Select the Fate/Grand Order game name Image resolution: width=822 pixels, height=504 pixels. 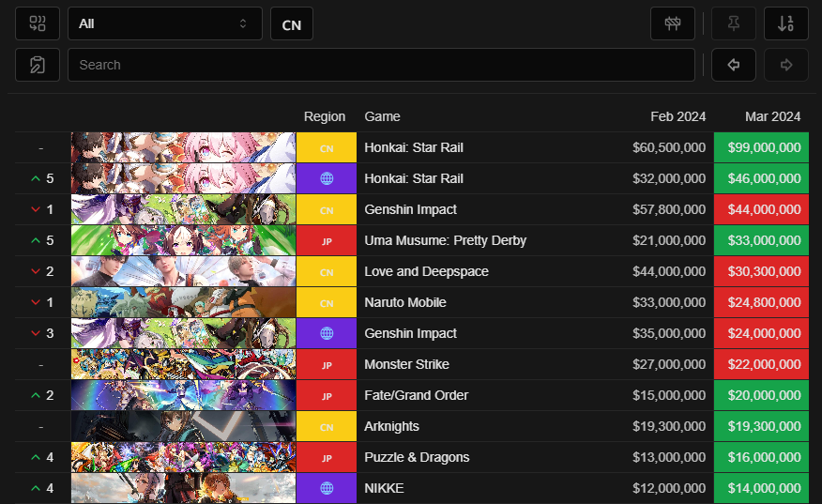[417, 395]
